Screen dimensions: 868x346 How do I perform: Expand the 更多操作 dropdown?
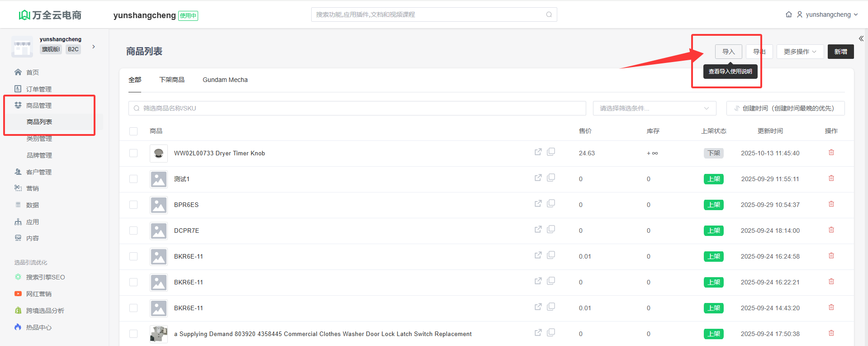(x=800, y=52)
